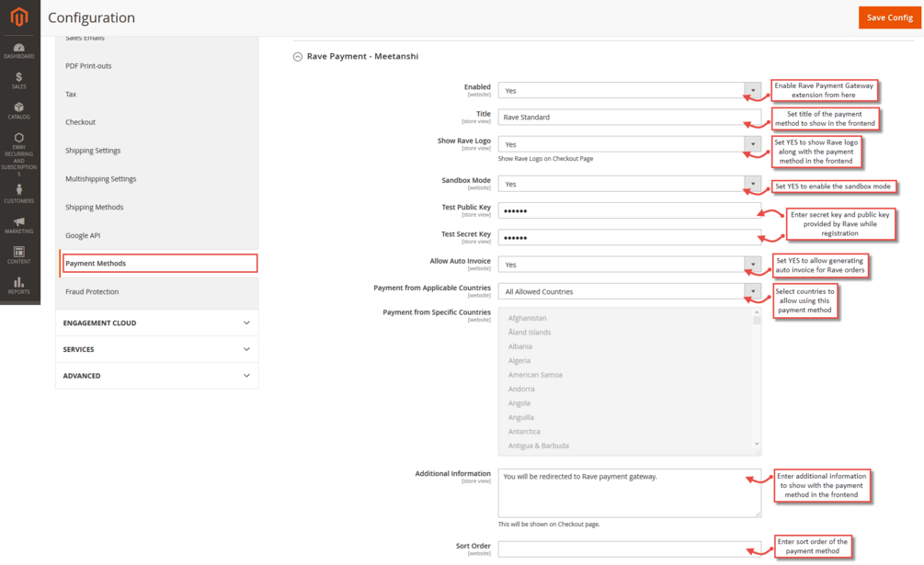Open the Reports bar chart icon
Viewport: 924px width, 565px height.
19,286
